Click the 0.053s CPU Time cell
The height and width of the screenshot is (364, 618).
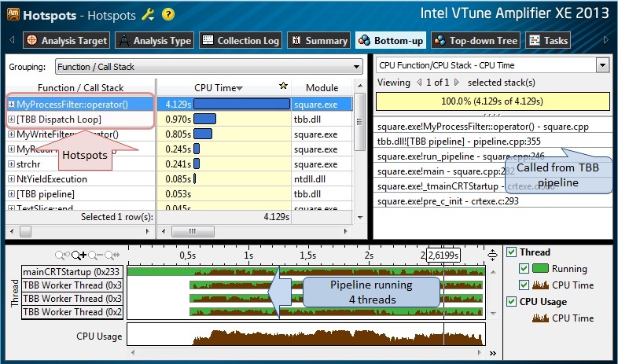(x=224, y=194)
